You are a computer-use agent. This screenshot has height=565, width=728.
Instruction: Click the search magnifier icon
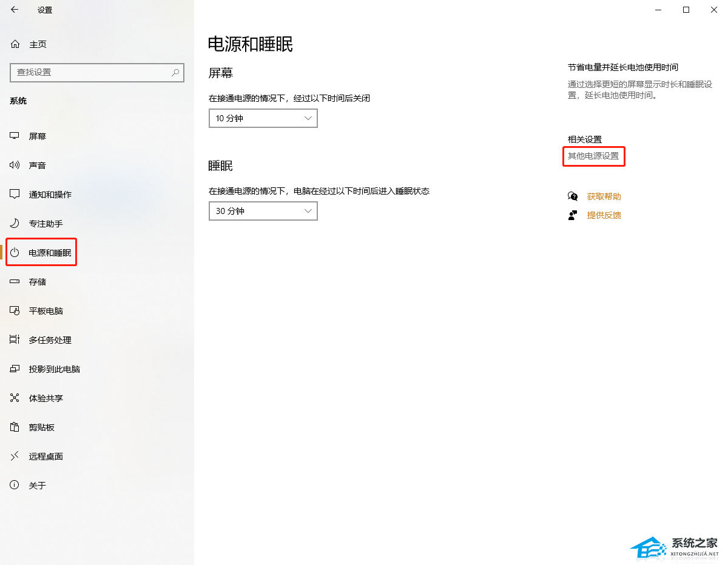click(175, 72)
